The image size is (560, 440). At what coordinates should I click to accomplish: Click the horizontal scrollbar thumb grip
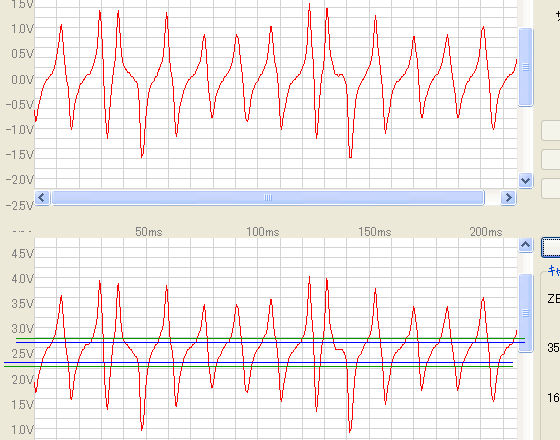[268, 198]
